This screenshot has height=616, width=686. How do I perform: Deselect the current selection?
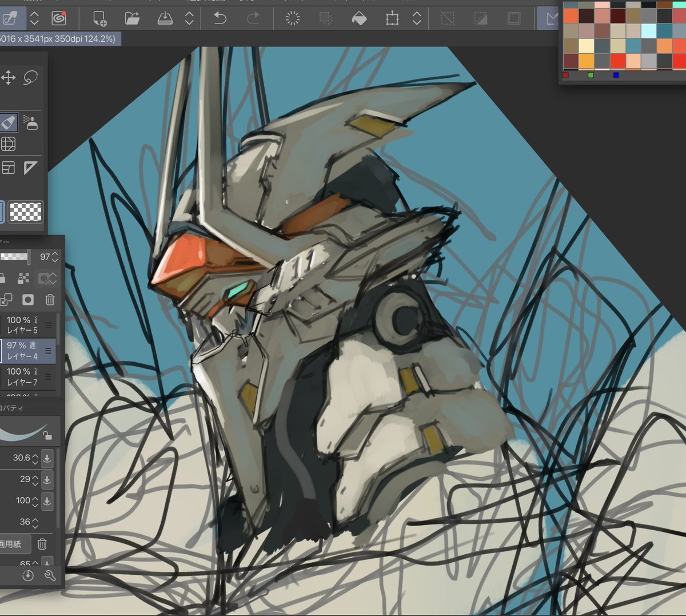pos(448,18)
